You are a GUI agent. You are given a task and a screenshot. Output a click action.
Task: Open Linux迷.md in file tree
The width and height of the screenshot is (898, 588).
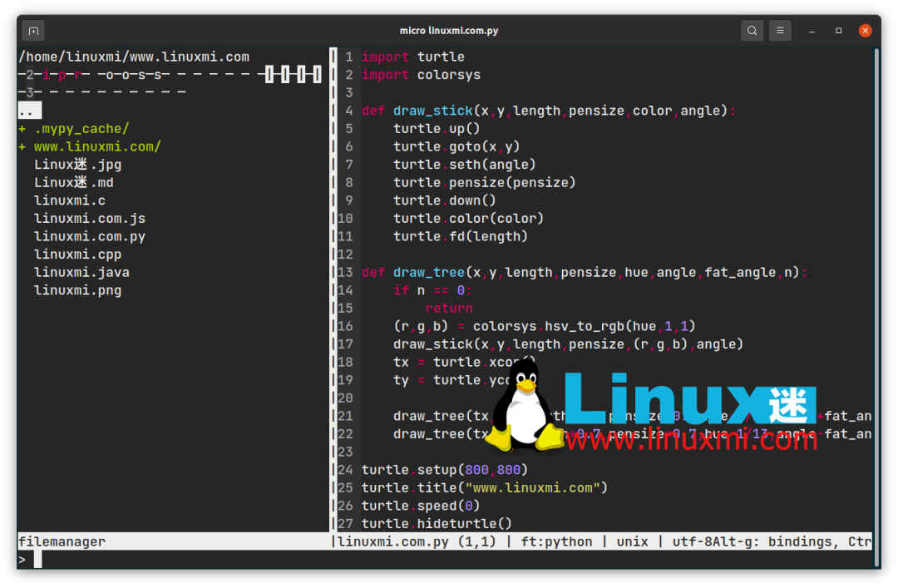tap(74, 183)
